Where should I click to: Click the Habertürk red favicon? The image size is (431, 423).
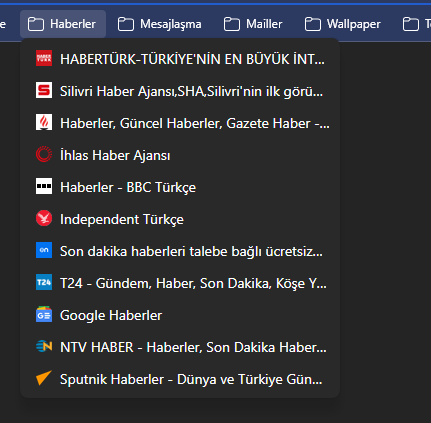(x=44, y=58)
